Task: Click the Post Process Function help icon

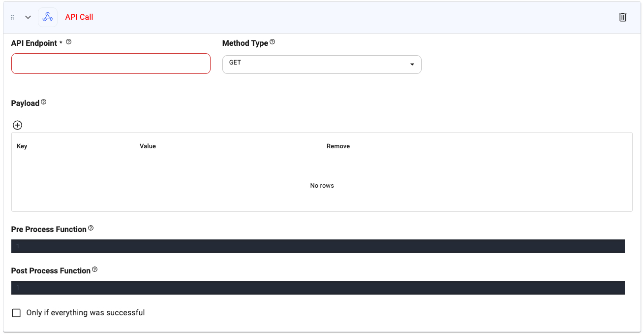Action: pyautogui.click(x=93, y=269)
